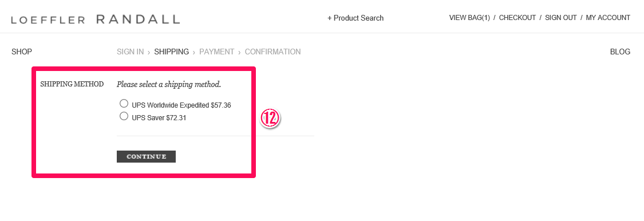Open the Loeffler Randall logo homepage
This screenshot has height=221, width=644.
[x=95, y=19]
